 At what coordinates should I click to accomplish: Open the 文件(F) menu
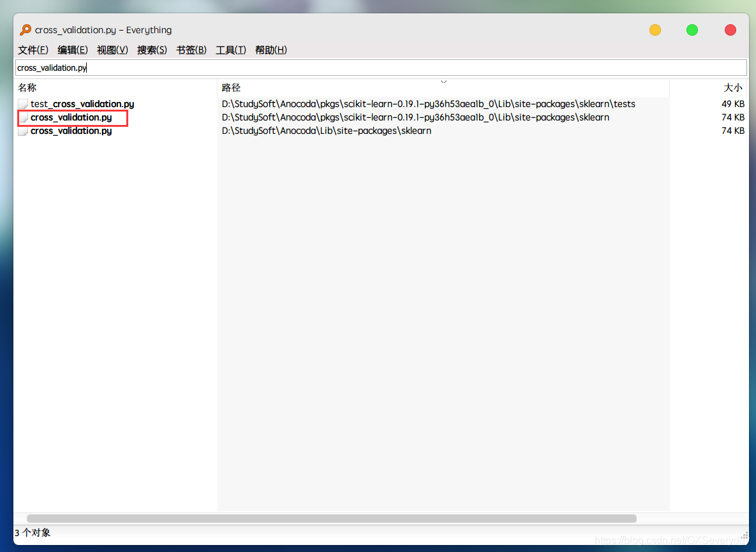[33, 50]
